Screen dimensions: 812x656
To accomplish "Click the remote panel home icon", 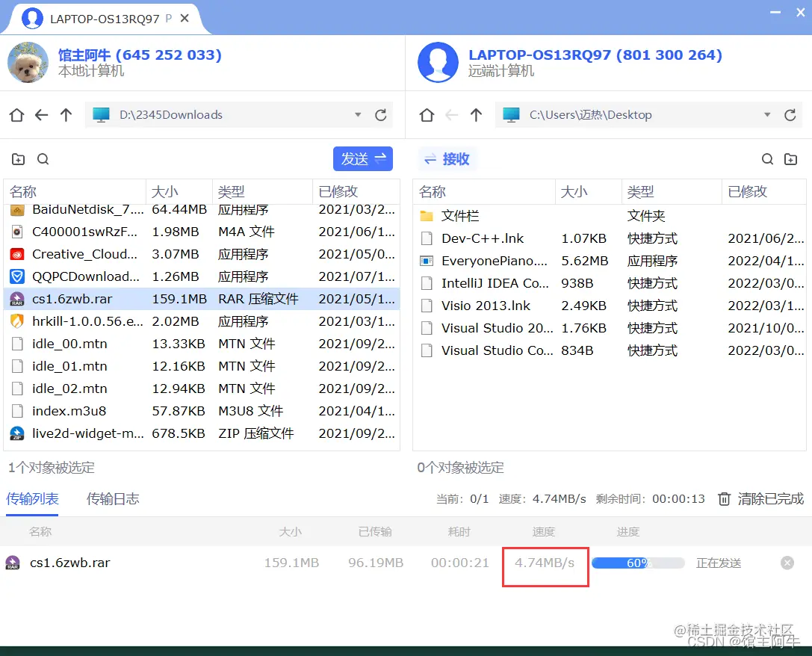I will (x=427, y=115).
